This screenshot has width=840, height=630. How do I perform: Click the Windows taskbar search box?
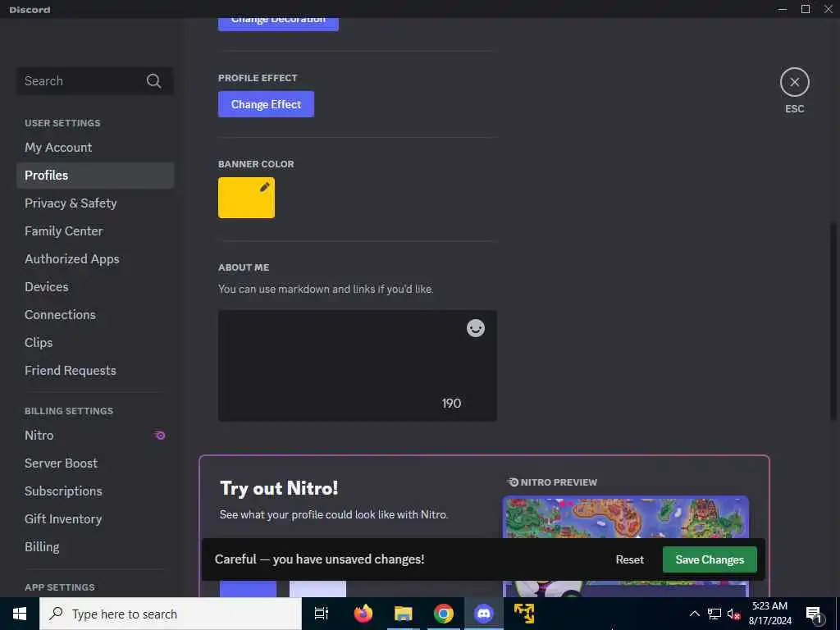tap(171, 614)
